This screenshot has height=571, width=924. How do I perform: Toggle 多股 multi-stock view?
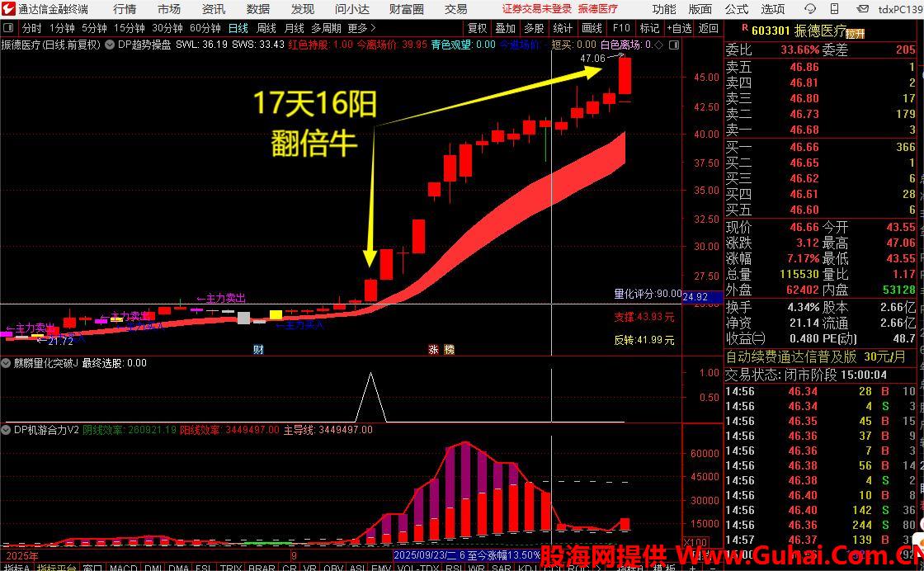point(534,28)
